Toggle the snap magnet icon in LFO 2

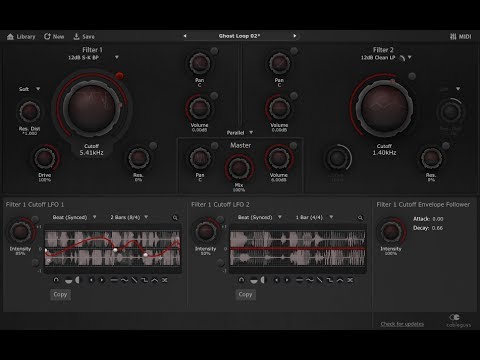(241, 280)
